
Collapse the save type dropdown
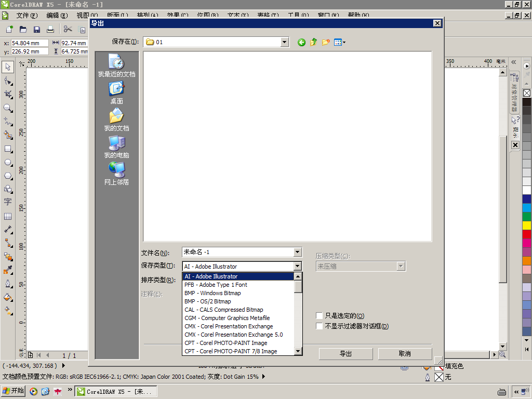[x=298, y=267]
